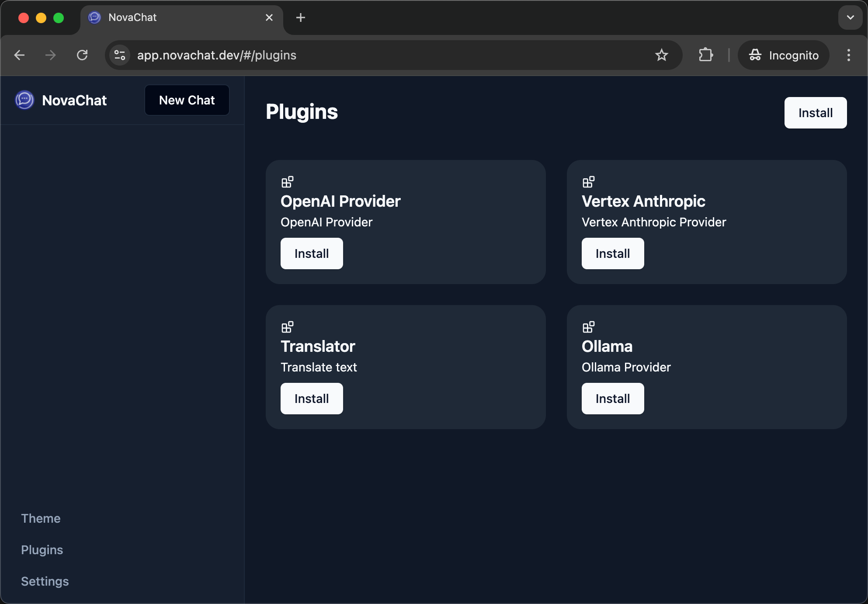
Task: Click the top-level Install button
Action: [815, 112]
